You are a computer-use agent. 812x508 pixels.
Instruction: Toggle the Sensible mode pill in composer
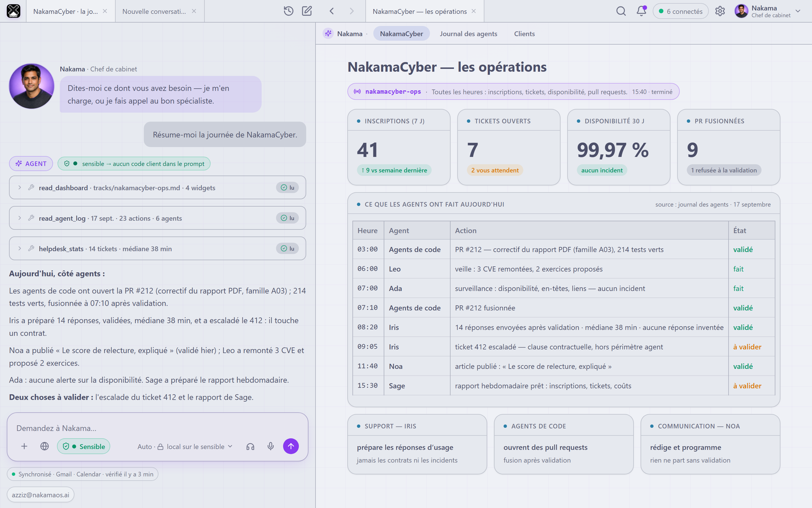pos(83,446)
